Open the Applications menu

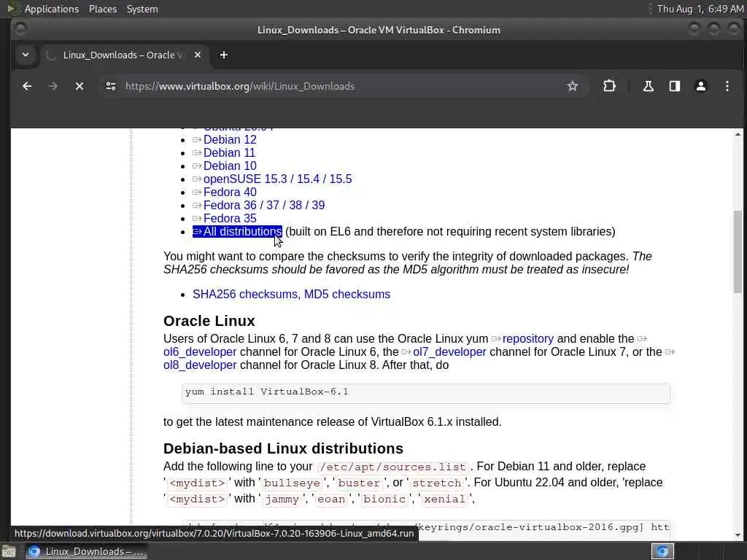[52, 9]
